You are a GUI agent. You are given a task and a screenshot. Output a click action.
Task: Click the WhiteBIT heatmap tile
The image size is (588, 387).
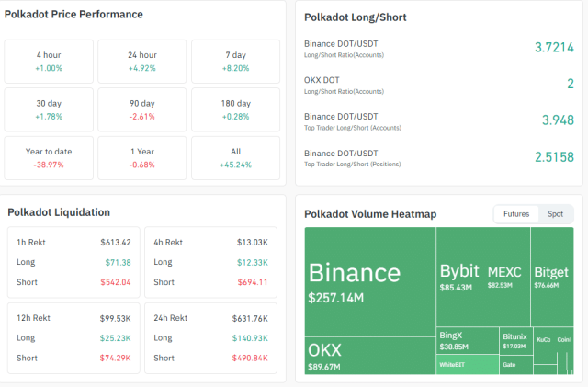[x=467, y=366]
